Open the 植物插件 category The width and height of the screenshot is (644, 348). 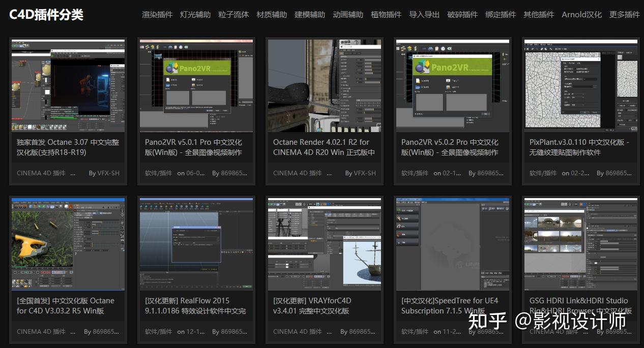click(387, 15)
